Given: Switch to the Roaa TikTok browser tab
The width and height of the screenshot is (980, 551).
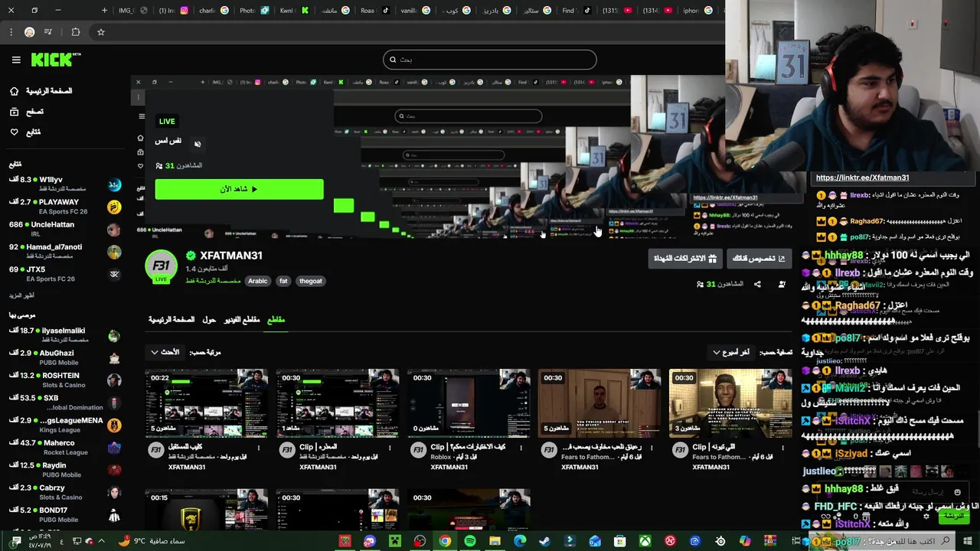Looking at the screenshot, I should (x=375, y=11).
